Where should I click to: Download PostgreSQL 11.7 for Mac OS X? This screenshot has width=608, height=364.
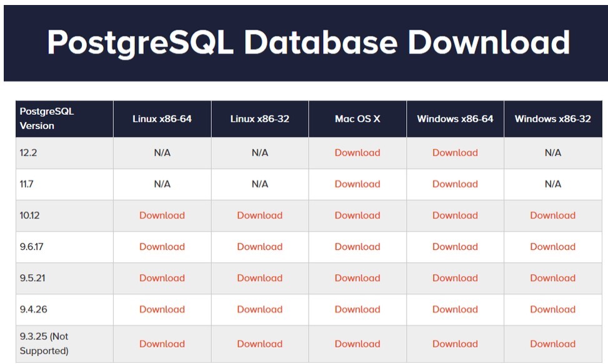click(357, 184)
